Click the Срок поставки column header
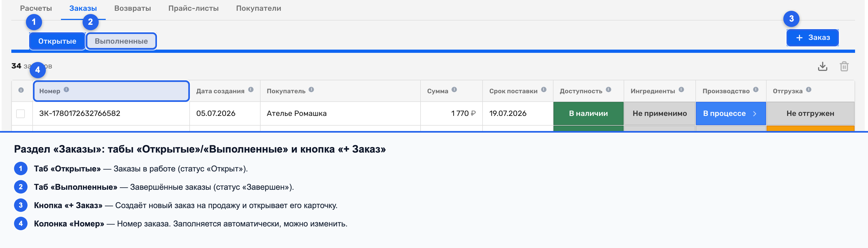The width and height of the screenshot is (868, 248). point(518,91)
